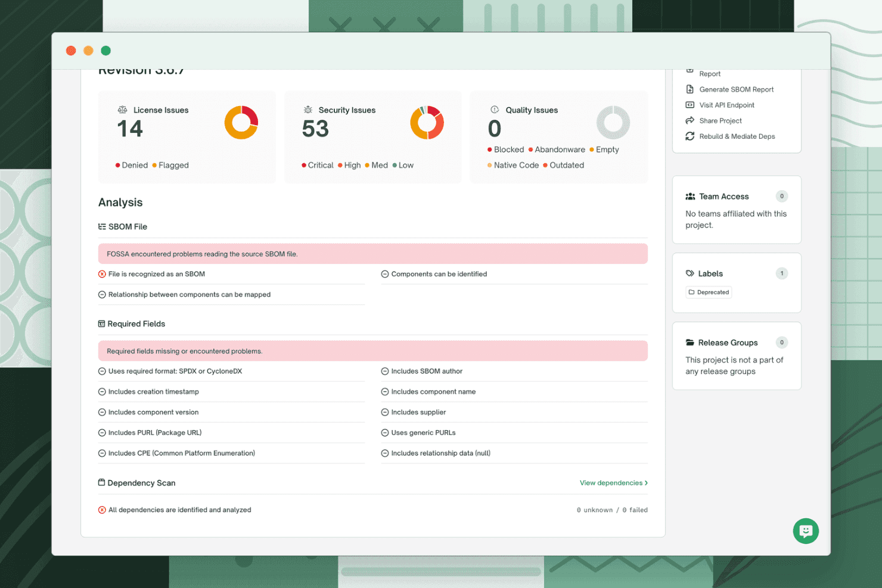The height and width of the screenshot is (588, 882).
Task: Click the Visit API Endpoint icon
Action: tap(690, 105)
